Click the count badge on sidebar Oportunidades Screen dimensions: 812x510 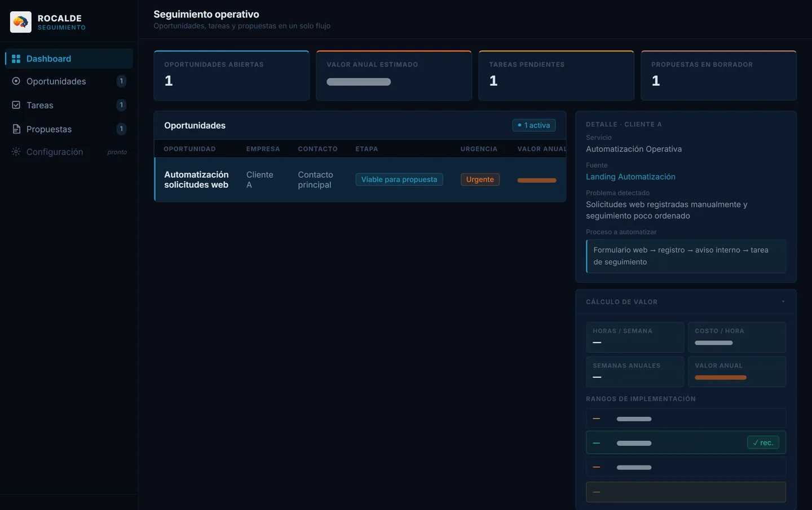pyautogui.click(x=121, y=81)
